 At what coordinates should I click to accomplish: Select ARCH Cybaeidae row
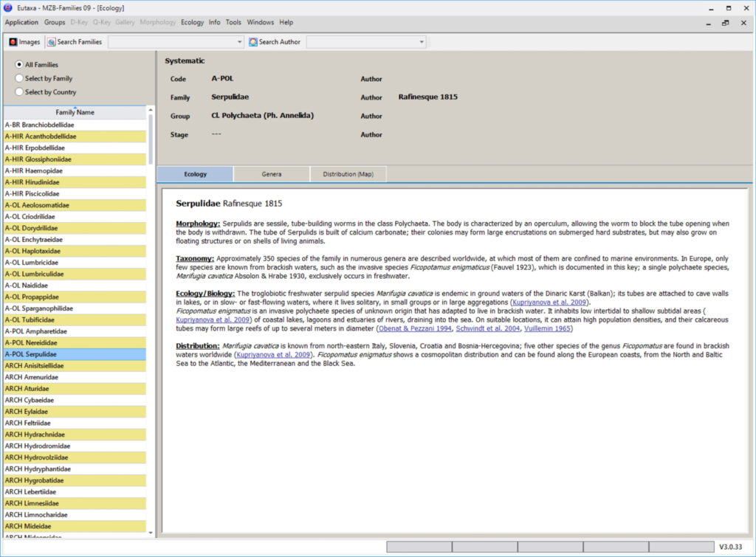[75, 401]
